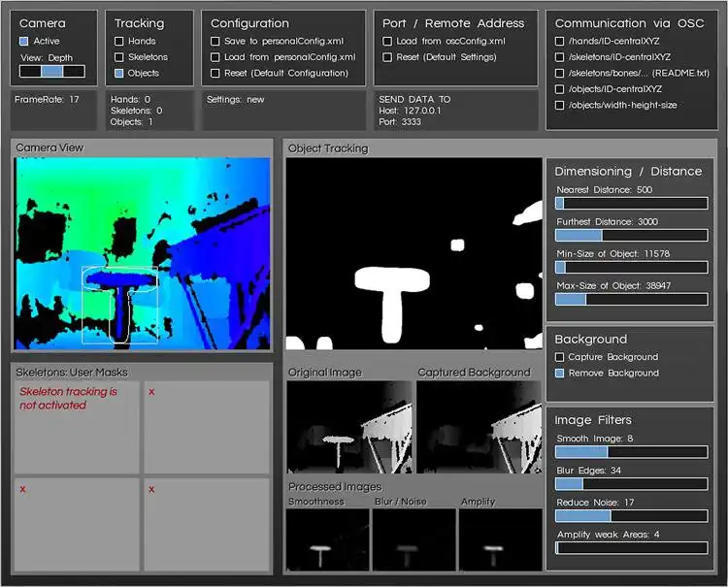Click the Object Tracking mask image
The image size is (728, 587).
point(414,253)
